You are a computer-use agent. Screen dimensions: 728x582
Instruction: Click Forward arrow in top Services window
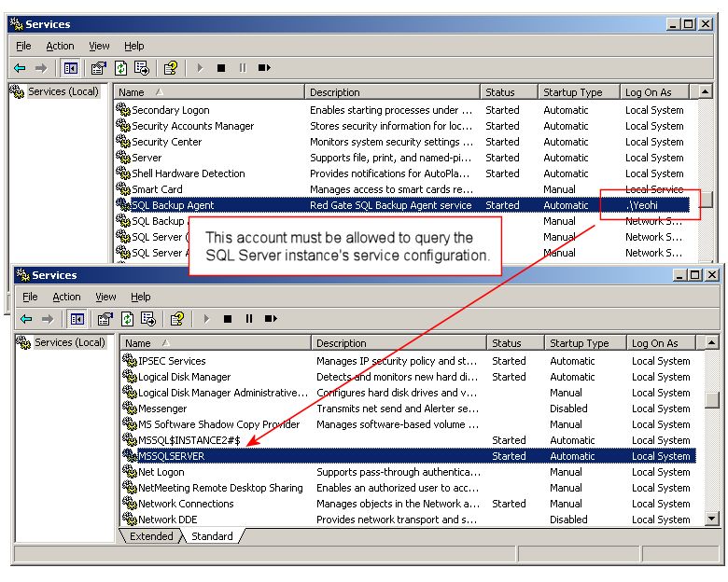[41, 68]
